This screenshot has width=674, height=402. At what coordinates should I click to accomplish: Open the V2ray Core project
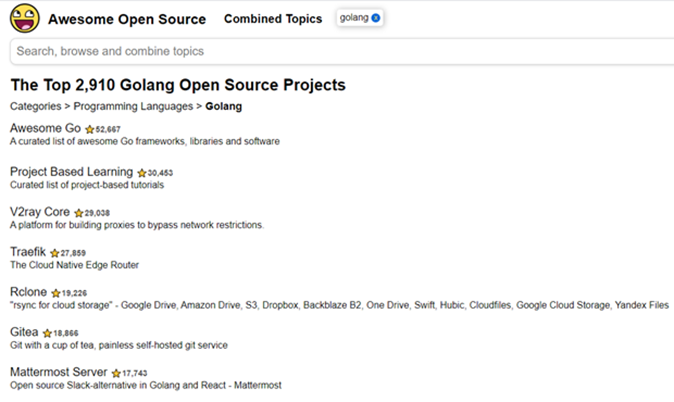(40, 212)
